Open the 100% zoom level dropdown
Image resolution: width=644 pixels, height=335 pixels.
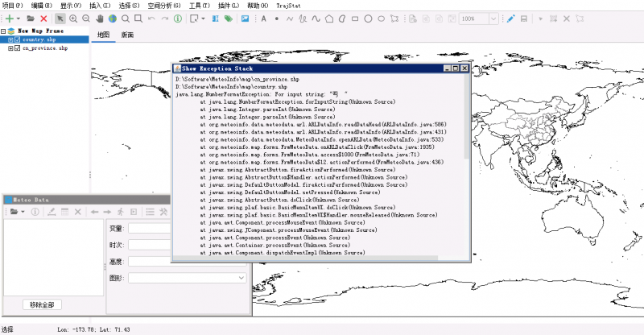click(x=493, y=18)
